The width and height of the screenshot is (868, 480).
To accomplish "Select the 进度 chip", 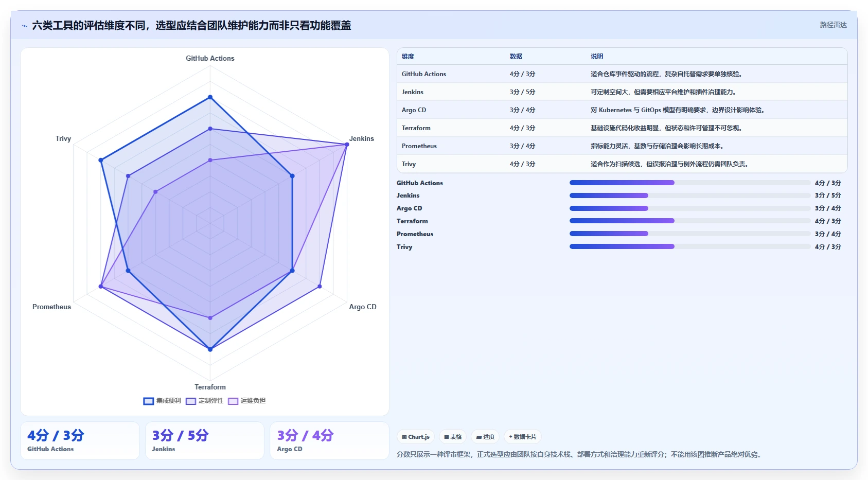I will (x=485, y=437).
